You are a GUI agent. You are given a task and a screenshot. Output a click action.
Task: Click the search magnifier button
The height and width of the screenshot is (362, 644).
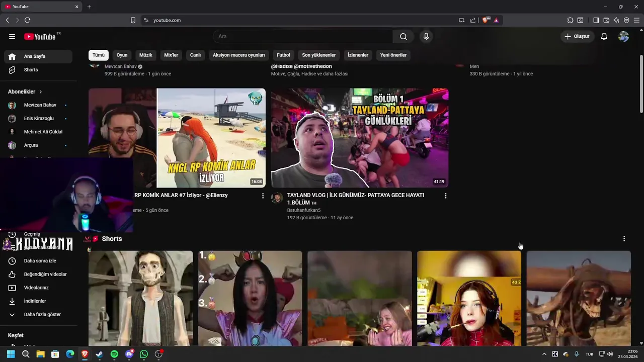404,37
